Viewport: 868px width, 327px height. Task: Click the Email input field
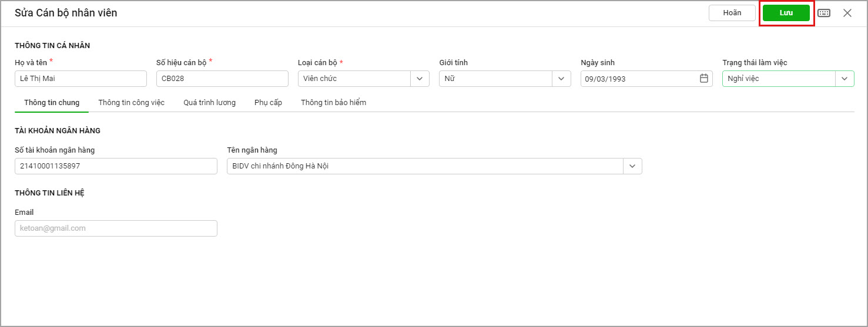point(116,228)
